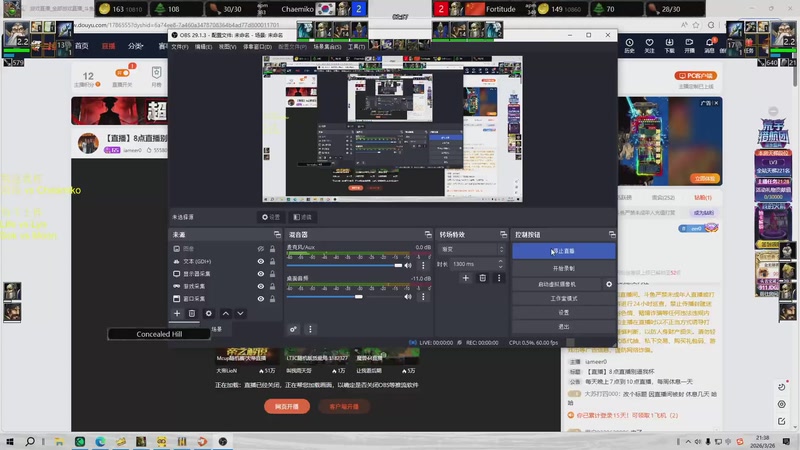The image size is (800, 450).
Task: Click the 桌面音频 volume slider
Action: coord(344,296)
